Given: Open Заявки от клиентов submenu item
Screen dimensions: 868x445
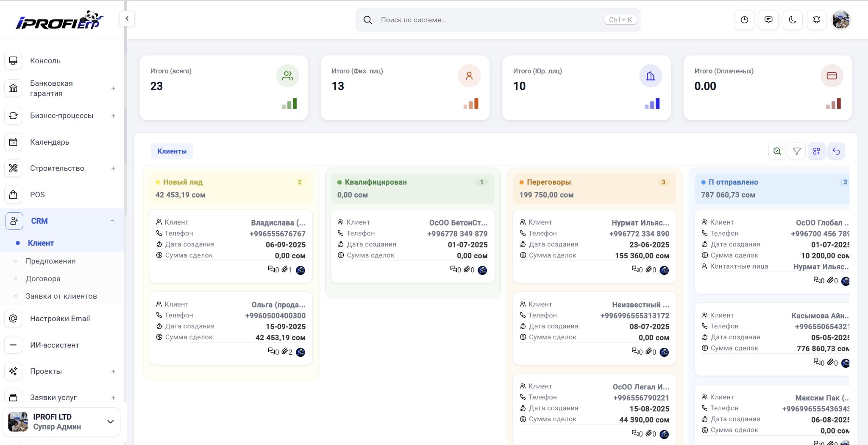Looking at the screenshot, I should coord(61,296).
